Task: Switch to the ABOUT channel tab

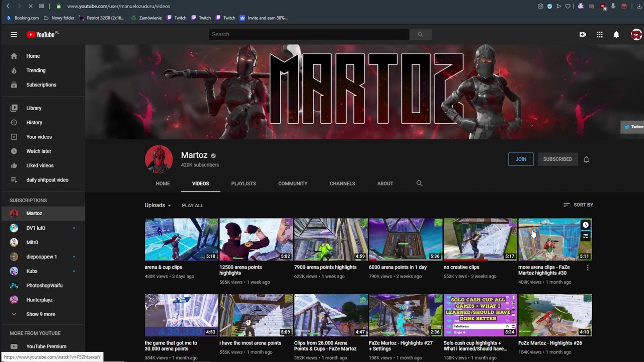Action: coord(385,184)
